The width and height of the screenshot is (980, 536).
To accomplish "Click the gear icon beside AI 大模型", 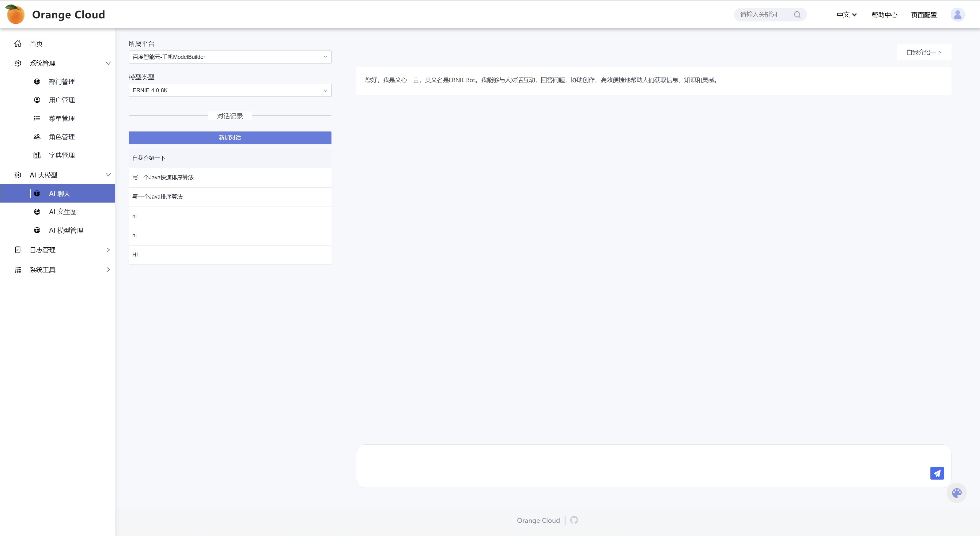I will click(17, 175).
